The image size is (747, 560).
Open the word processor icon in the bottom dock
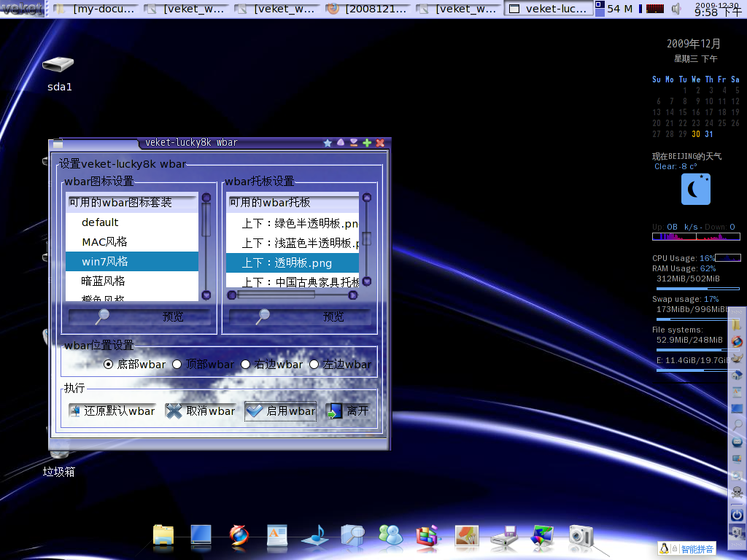[x=276, y=534]
